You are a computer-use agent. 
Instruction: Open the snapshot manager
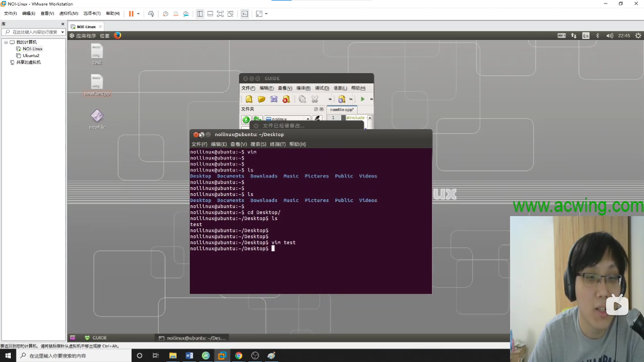[186, 14]
